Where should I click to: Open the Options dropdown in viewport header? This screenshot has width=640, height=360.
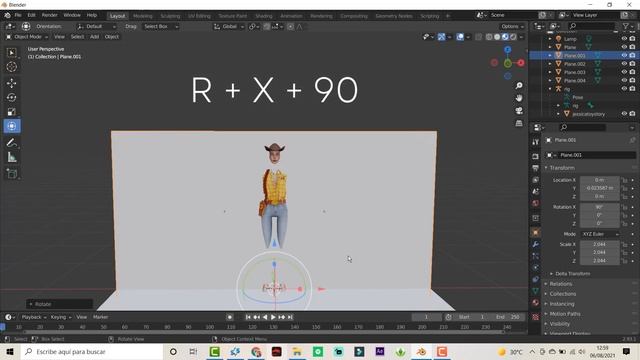[512, 27]
